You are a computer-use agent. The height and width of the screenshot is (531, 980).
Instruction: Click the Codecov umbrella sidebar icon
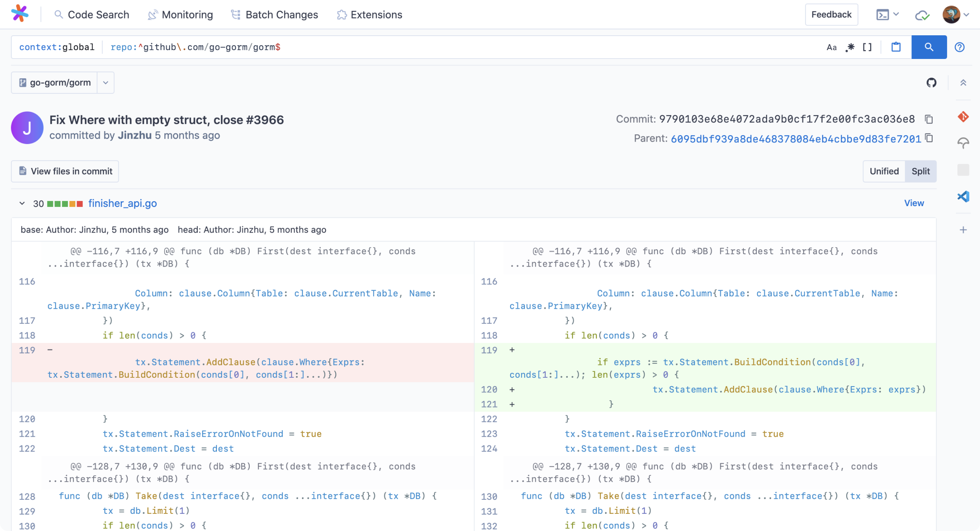(x=963, y=143)
